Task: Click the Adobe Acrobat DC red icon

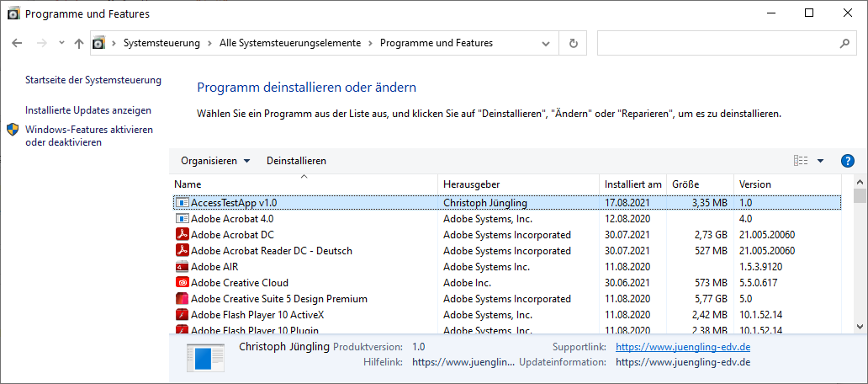Action: tap(183, 235)
